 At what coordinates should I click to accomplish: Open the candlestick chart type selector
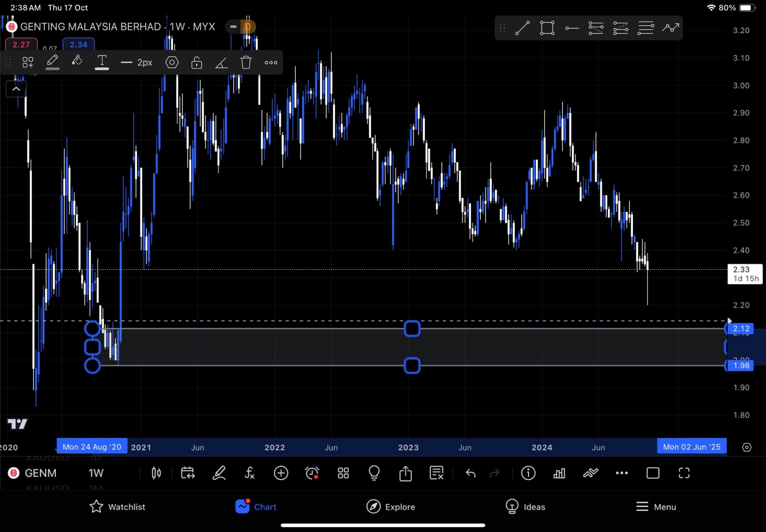click(x=156, y=473)
